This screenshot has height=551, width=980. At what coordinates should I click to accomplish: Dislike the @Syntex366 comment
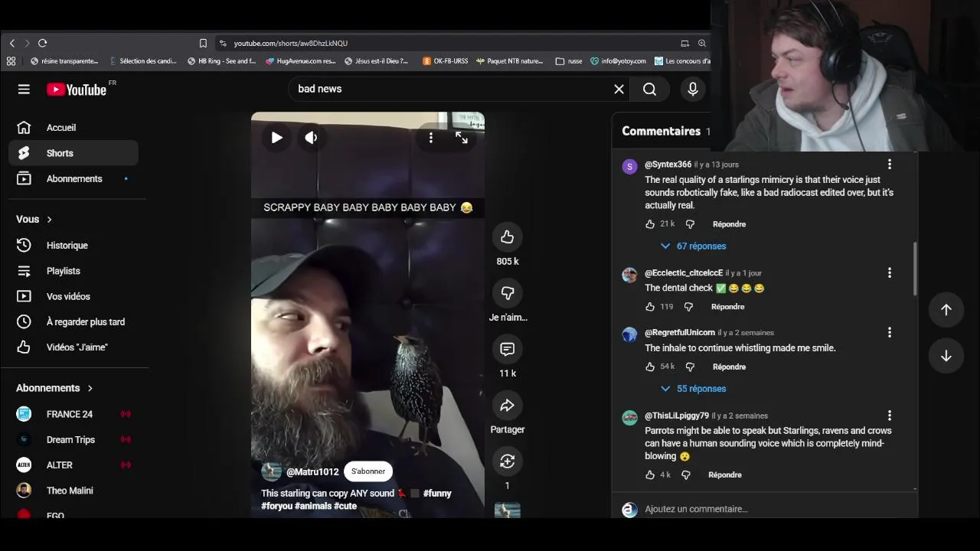click(x=690, y=224)
